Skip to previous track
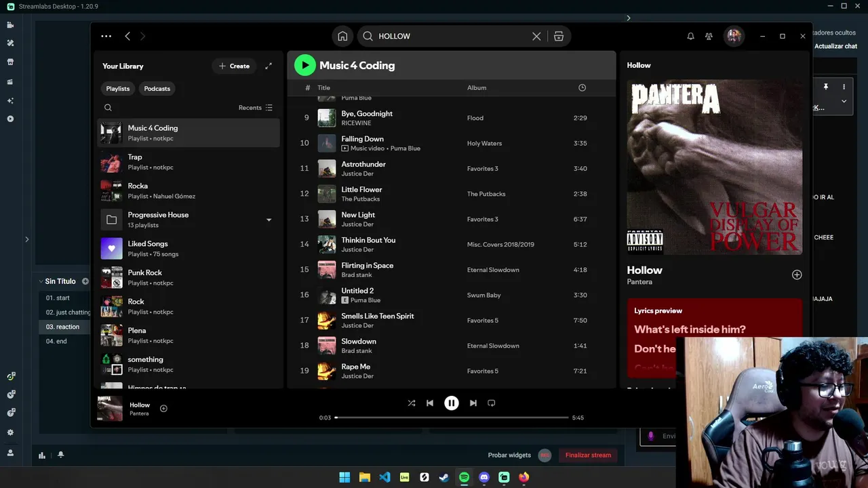Screen dimensions: 868x488 click(x=430, y=403)
